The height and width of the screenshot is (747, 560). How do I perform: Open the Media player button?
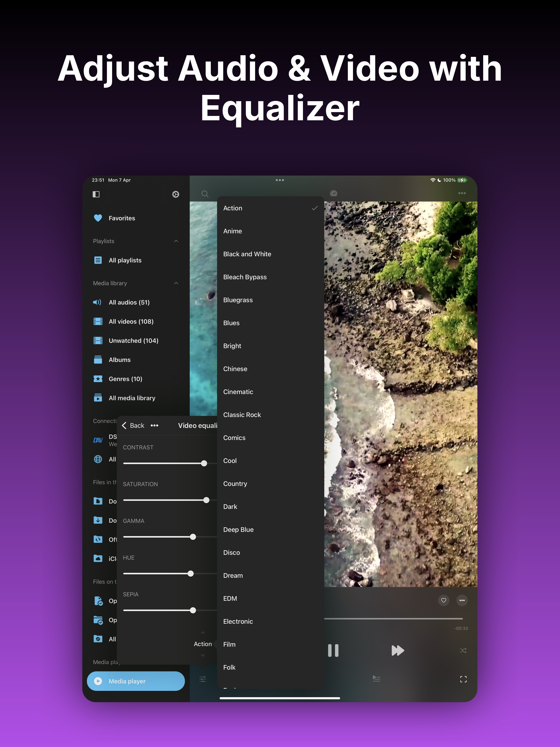pos(136,681)
